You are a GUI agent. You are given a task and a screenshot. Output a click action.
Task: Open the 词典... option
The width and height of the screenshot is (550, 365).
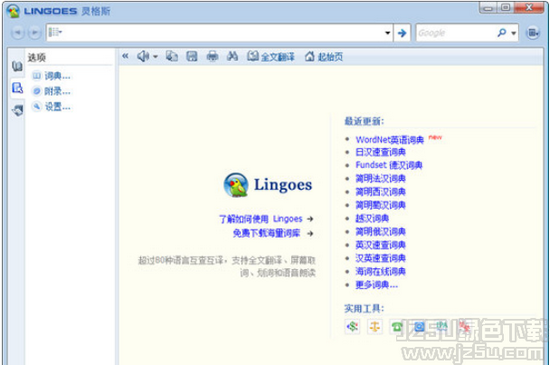[x=52, y=76]
